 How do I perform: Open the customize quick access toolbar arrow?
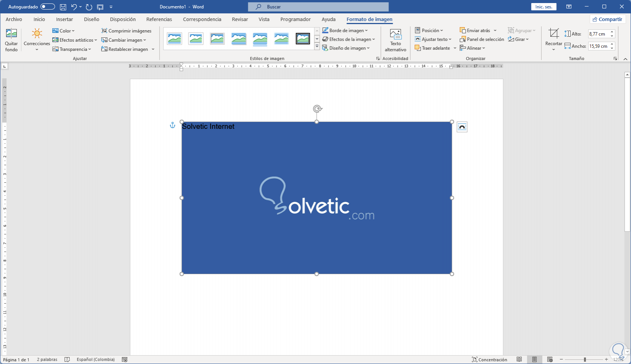(111, 7)
